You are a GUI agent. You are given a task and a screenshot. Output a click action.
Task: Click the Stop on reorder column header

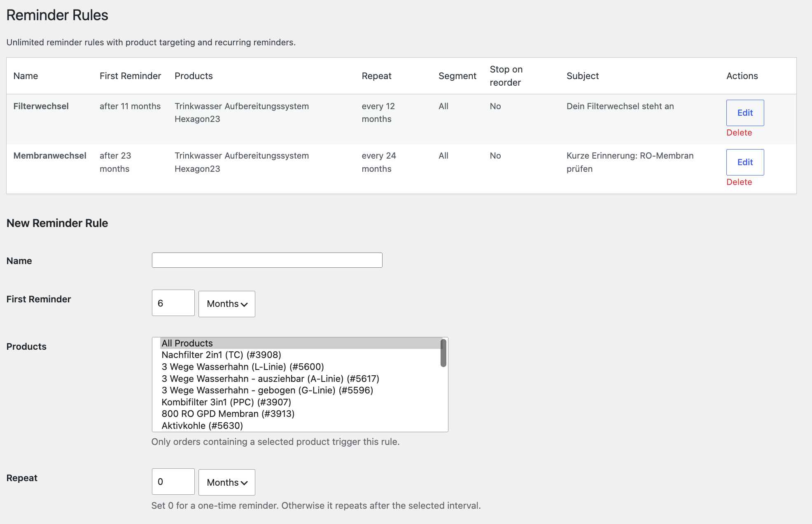(506, 76)
